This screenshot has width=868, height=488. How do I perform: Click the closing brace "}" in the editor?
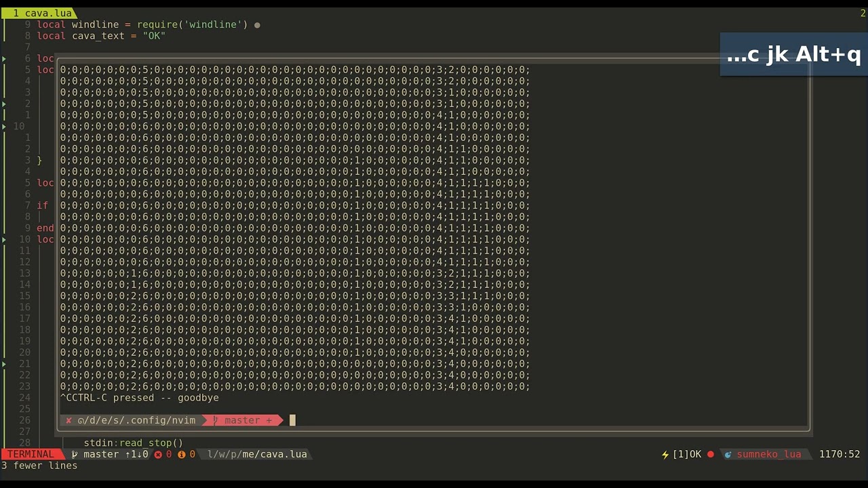[39, 161]
